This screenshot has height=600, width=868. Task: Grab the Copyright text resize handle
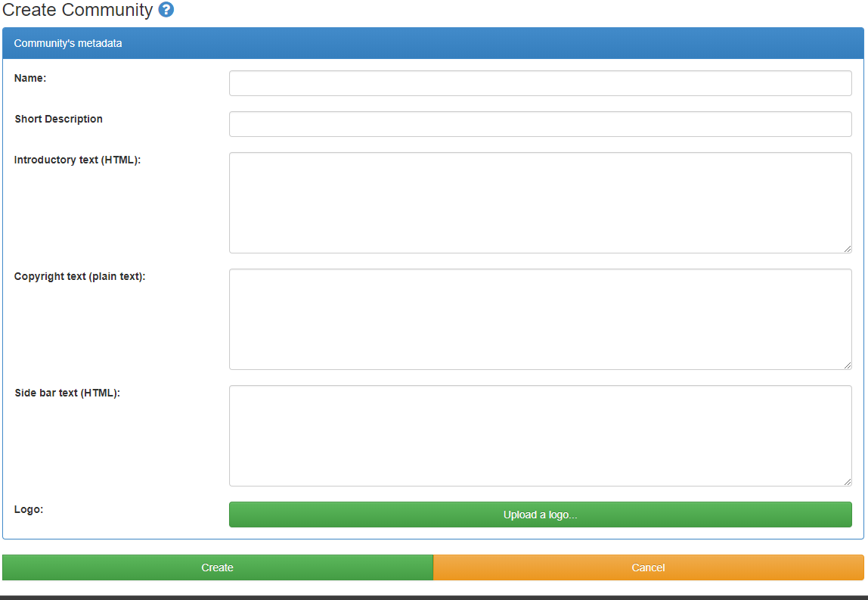[848, 365]
